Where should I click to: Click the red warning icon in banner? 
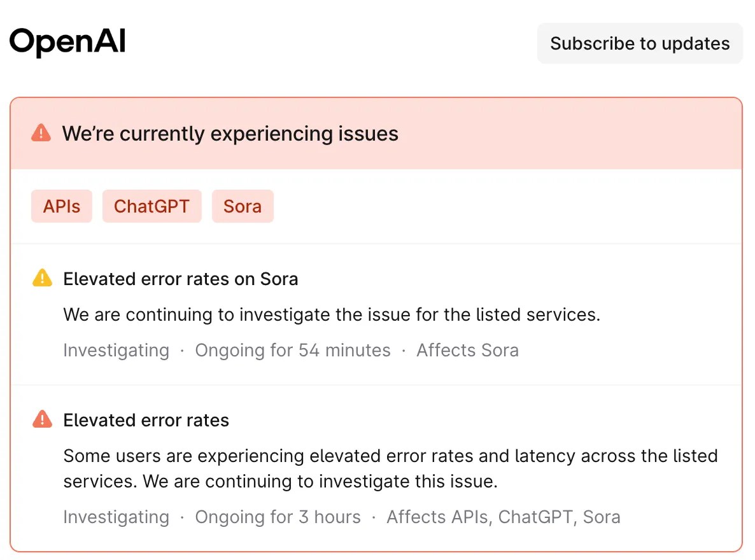point(41,133)
